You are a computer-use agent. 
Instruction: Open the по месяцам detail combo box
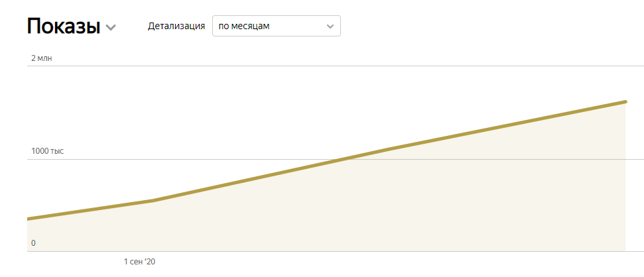coord(277,26)
